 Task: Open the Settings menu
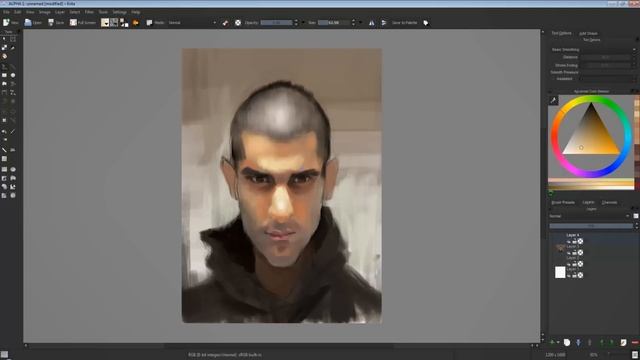coord(119,12)
